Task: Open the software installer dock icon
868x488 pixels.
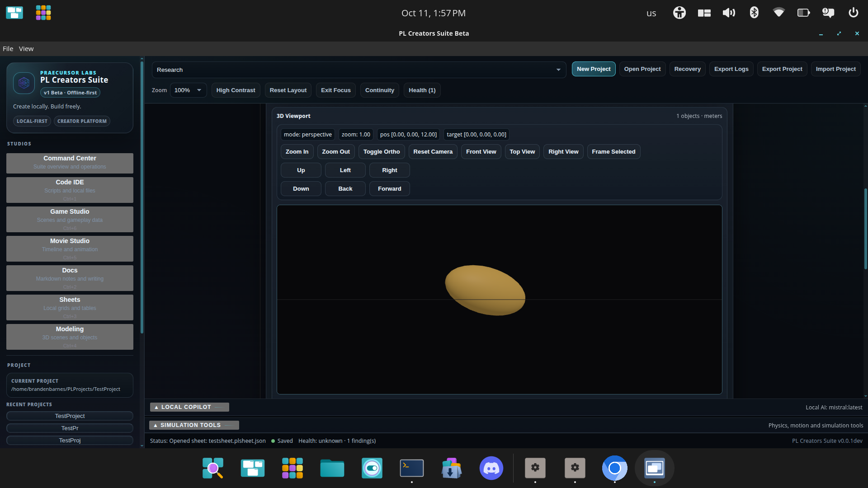Action: 452,468
